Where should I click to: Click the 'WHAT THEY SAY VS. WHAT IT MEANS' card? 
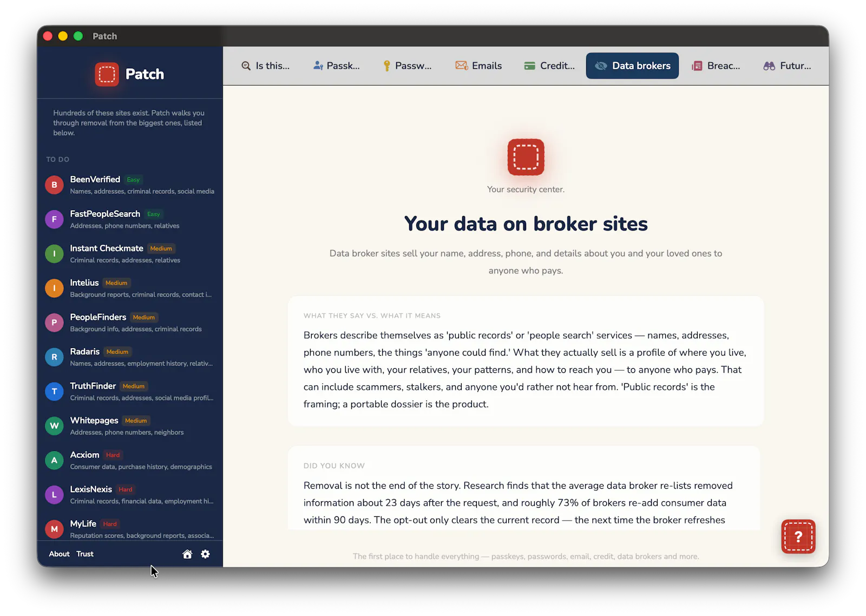click(526, 361)
